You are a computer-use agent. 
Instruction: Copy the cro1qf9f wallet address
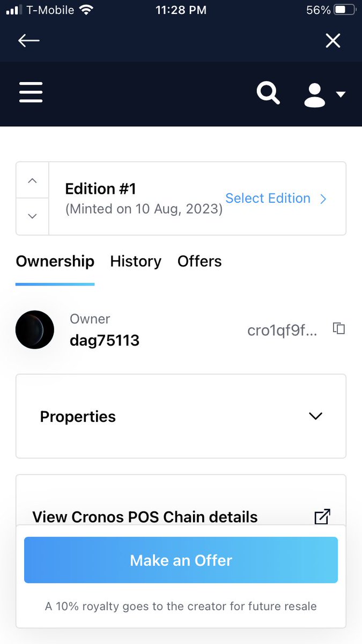[338, 328]
